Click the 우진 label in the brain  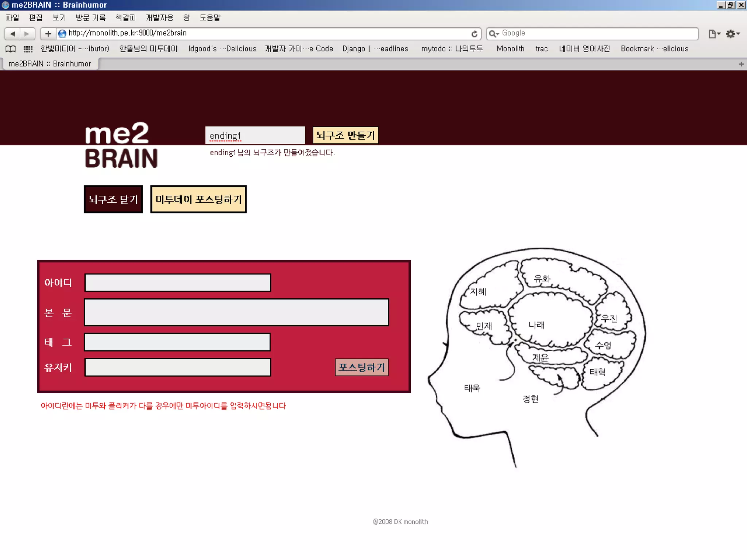[x=609, y=319]
